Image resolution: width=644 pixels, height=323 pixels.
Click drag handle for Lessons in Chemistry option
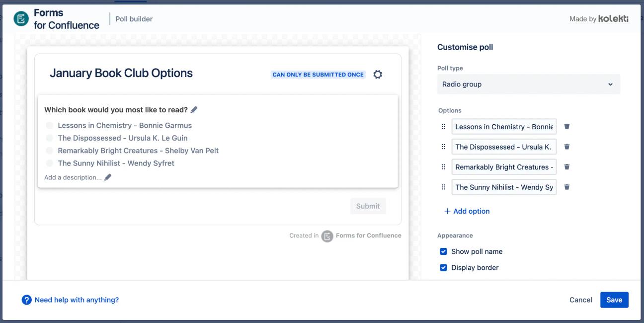pyautogui.click(x=443, y=127)
